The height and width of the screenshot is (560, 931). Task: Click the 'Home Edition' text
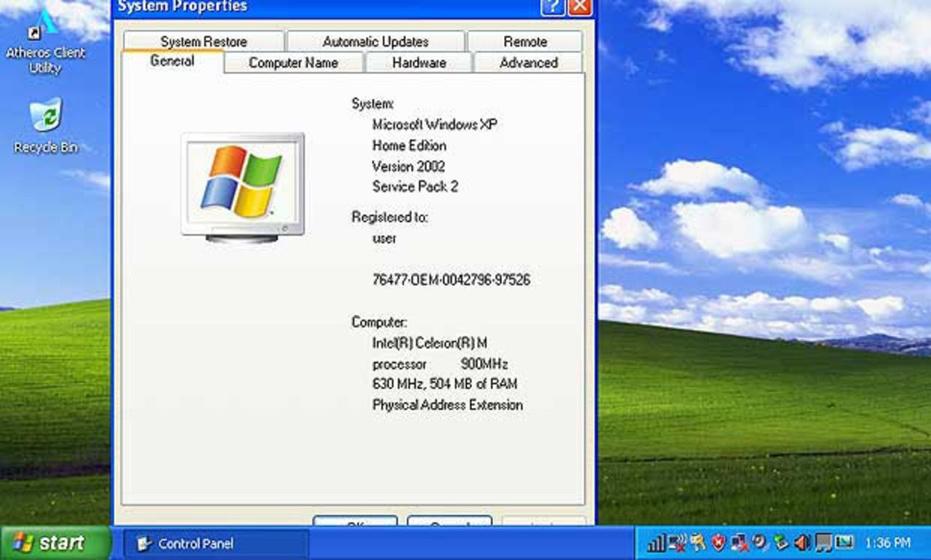tap(409, 145)
